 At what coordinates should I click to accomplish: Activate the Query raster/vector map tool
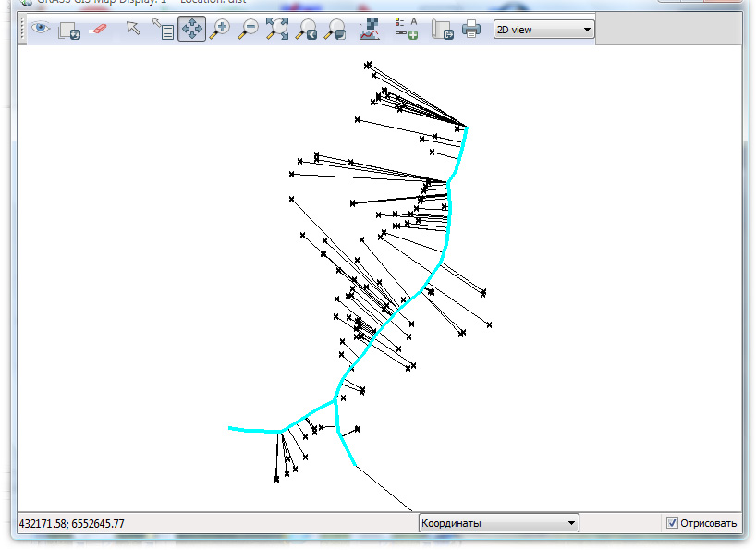163,29
